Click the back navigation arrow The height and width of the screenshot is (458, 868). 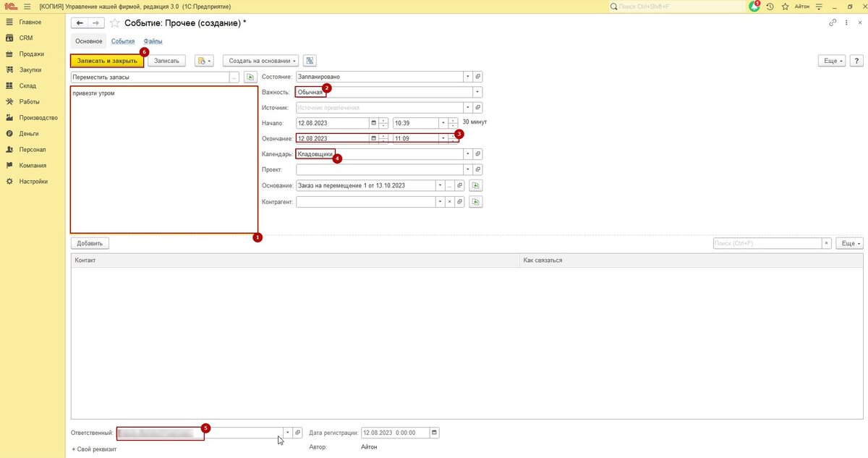80,23
